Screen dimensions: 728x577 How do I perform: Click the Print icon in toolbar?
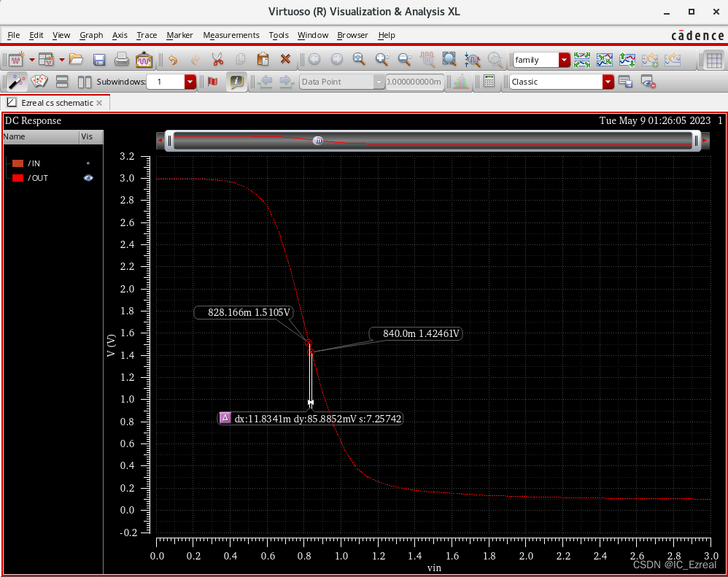pyautogui.click(x=121, y=60)
